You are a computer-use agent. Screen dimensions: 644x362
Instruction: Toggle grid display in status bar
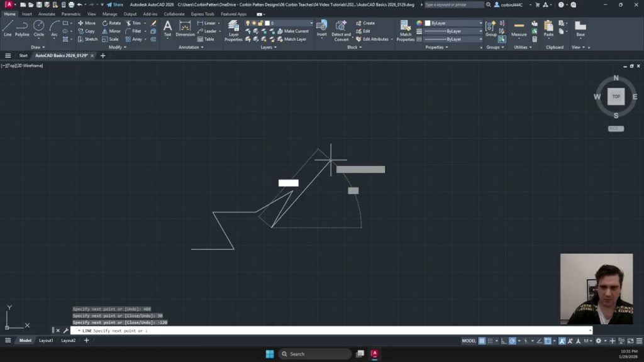tap(482, 341)
